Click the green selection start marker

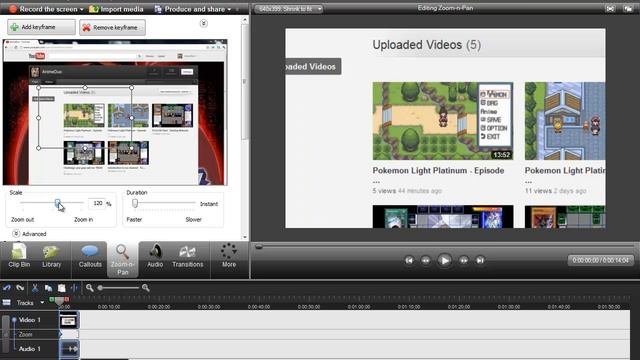52,300
